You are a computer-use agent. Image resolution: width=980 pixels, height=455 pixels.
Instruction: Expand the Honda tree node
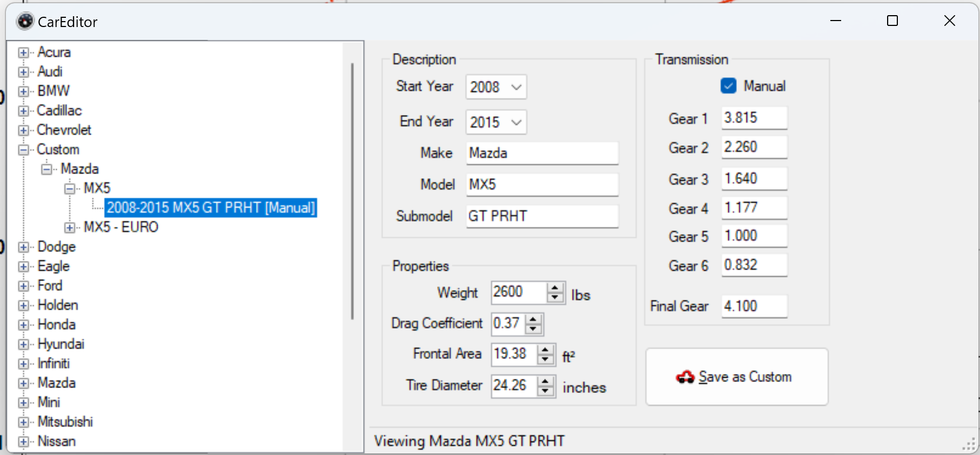(x=23, y=325)
